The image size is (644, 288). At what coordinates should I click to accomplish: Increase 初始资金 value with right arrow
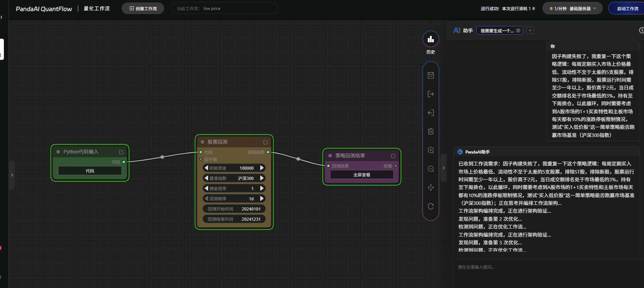click(x=262, y=168)
